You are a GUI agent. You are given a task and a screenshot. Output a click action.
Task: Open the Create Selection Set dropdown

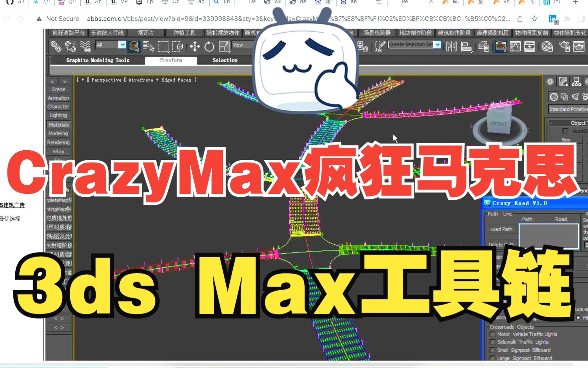pyautogui.click(x=415, y=45)
